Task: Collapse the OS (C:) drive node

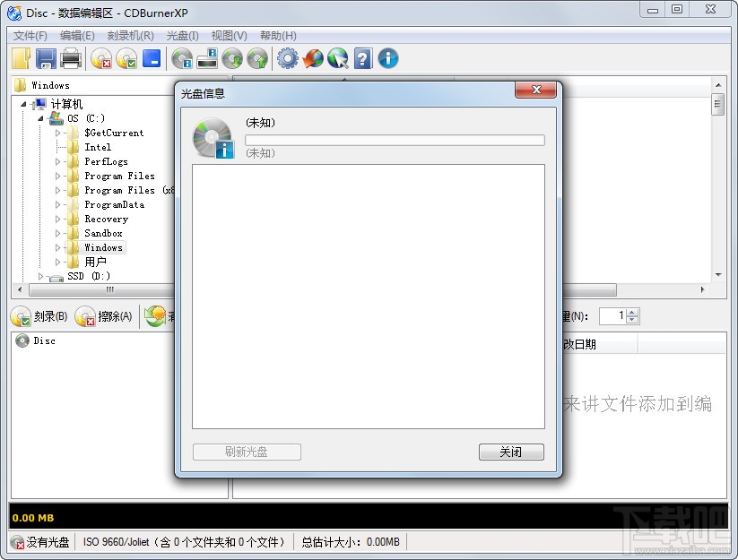Action: 39,117
